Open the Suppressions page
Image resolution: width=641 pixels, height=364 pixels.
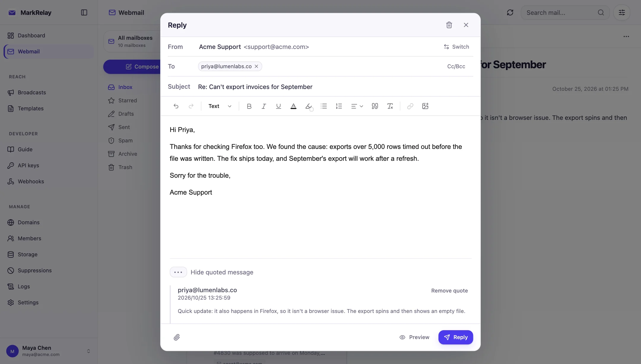tap(49, 271)
